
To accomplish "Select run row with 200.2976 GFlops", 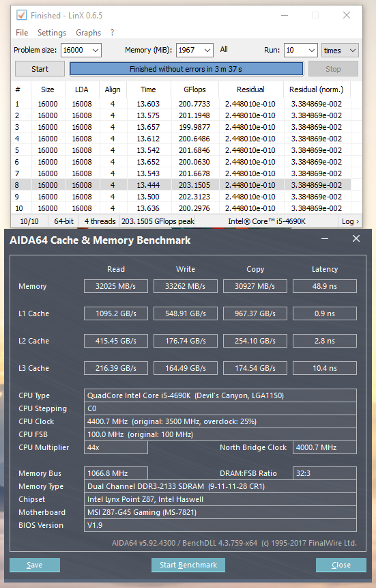I will click(181, 208).
